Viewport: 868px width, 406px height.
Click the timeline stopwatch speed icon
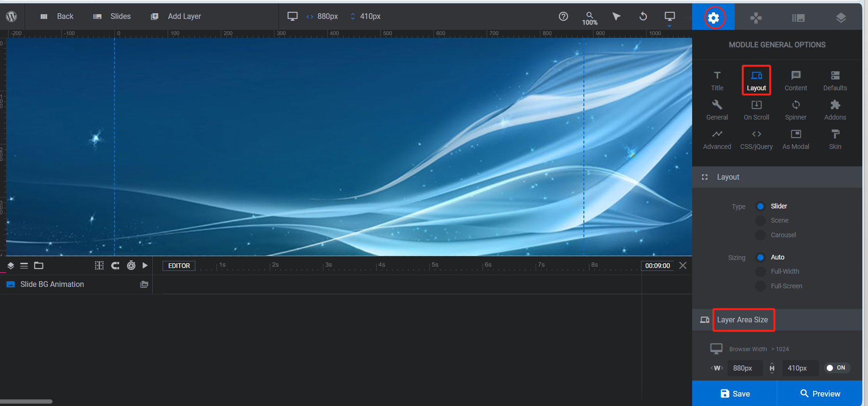[x=131, y=266]
